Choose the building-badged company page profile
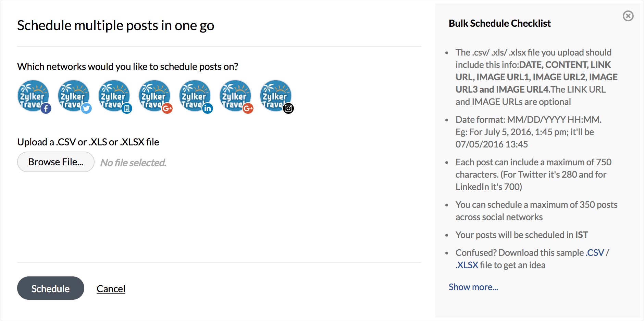This screenshot has width=644, height=321. point(114,96)
